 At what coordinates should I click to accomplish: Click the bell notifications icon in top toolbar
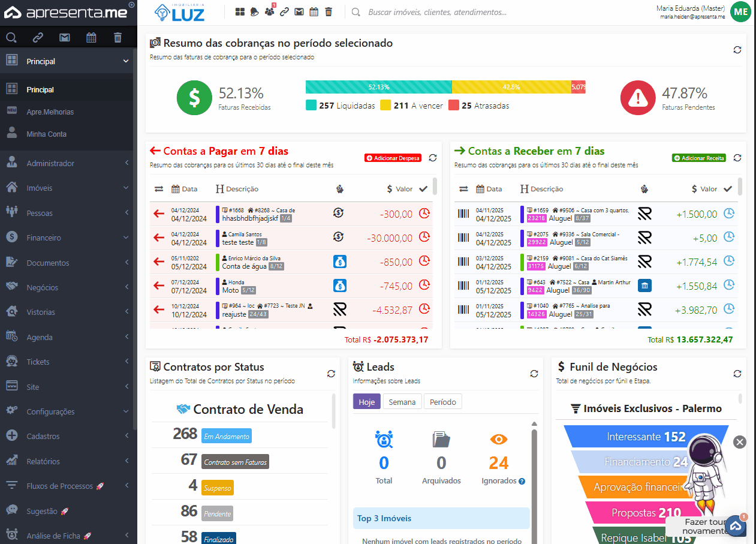point(254,12)
